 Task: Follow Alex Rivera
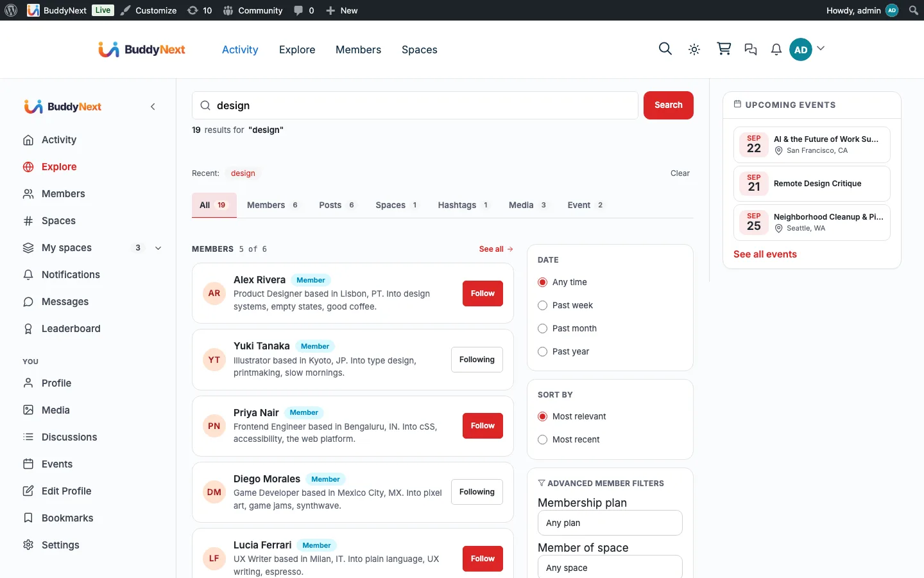click(483, 293)
